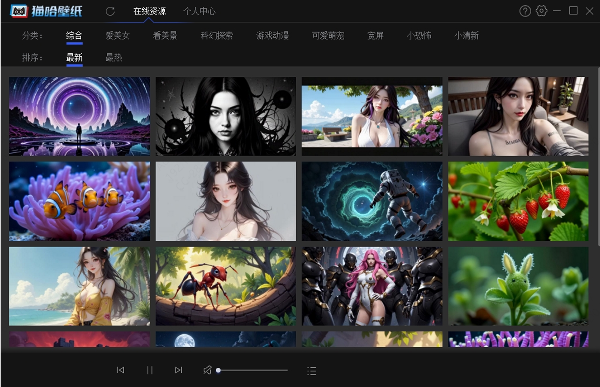Screen dimensions: 600x387
Task: Open the beach girl in yellow wallpaper
Action: pyautogui.click(x=80, y=286)
